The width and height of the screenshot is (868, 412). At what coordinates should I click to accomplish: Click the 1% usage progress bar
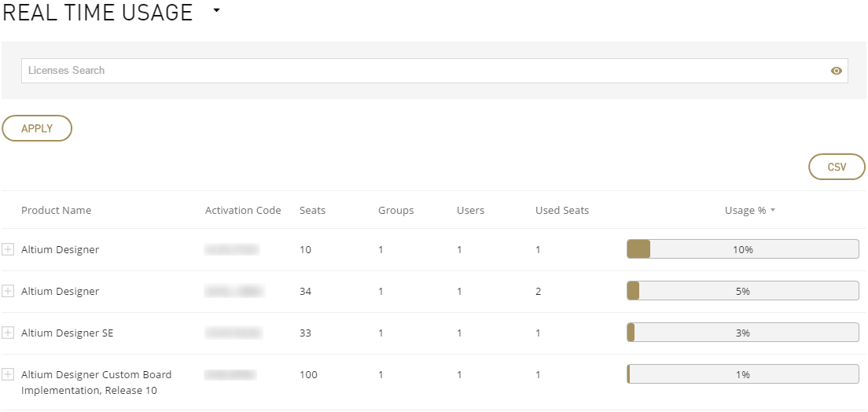pos(742,374)
